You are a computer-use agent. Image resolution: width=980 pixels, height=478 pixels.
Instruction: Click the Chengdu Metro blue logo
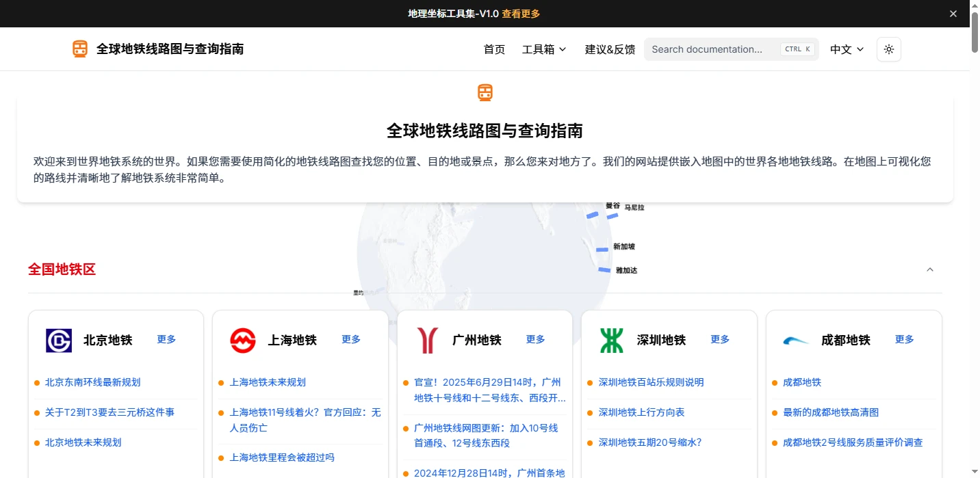pos(795,340)
